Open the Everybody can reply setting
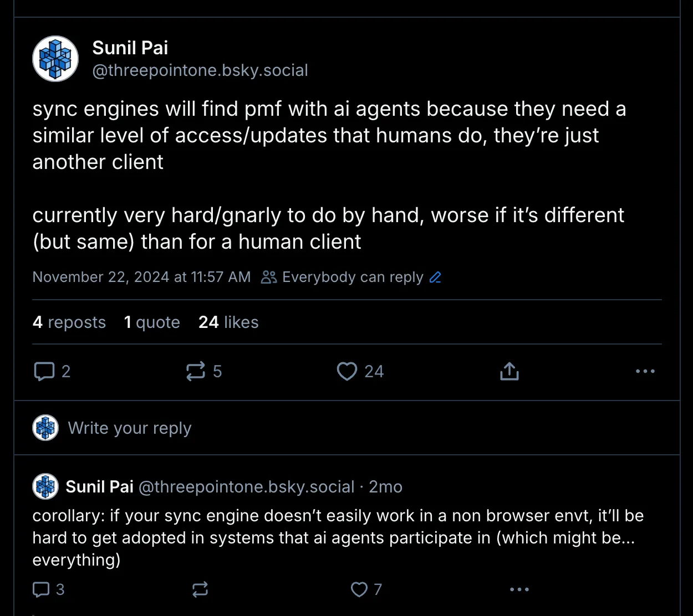This screenshot has height=616, width=693. [352, 277]
